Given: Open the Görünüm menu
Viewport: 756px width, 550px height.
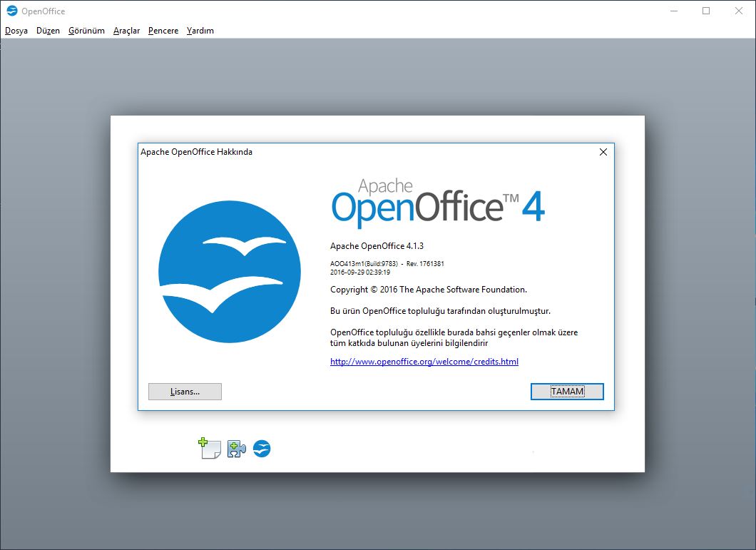Looking at the screenshot, I should point(86,31).
